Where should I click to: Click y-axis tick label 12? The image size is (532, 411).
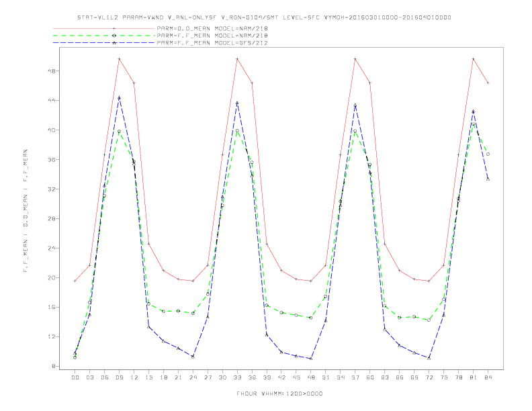52,336
